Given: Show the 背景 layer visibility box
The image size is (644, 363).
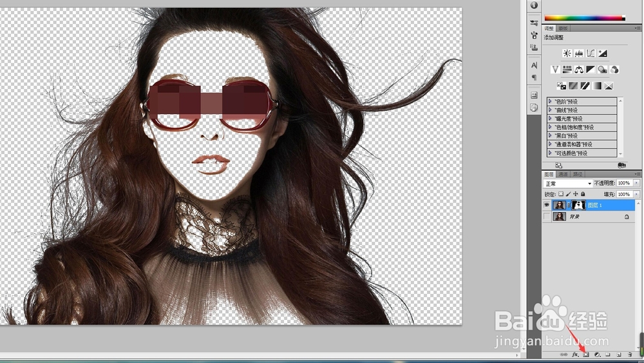Looking at the screenshot, I should (x=548, y=217).
